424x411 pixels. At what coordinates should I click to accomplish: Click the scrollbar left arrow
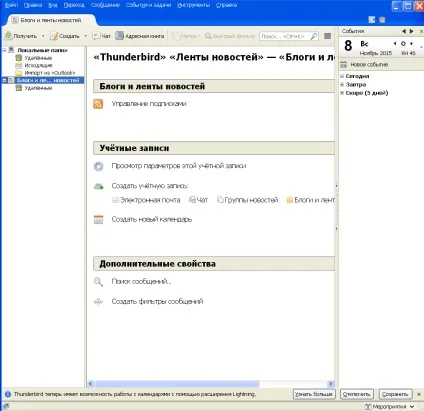coord(91,384)
